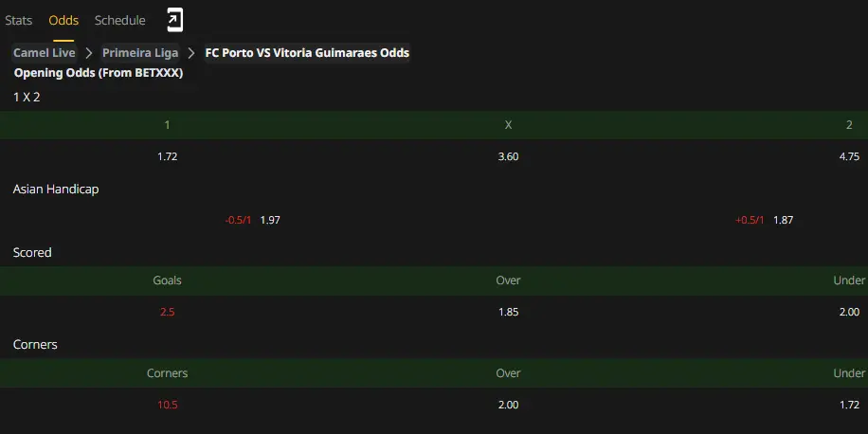Choose Over 2.5 goals odds 1.85
This screenshot has width=868, height=434.
coord(508,312)
